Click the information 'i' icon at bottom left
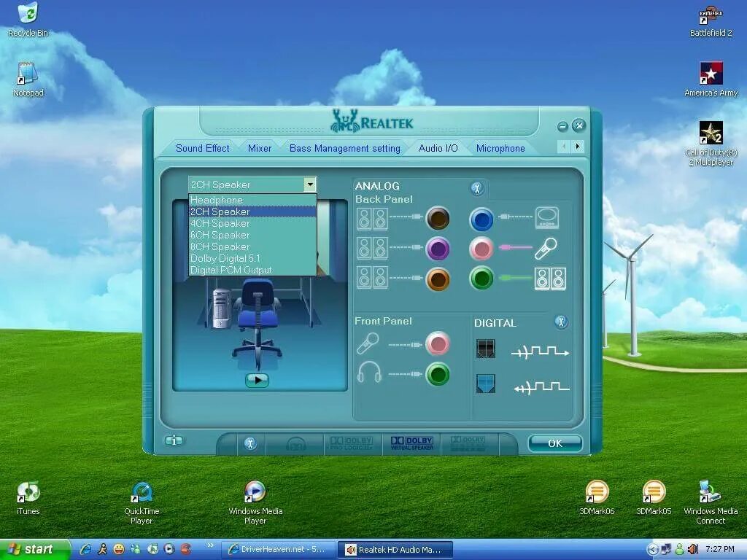The height and width of the screenshot is (560, 747). [x=174, y=440]
